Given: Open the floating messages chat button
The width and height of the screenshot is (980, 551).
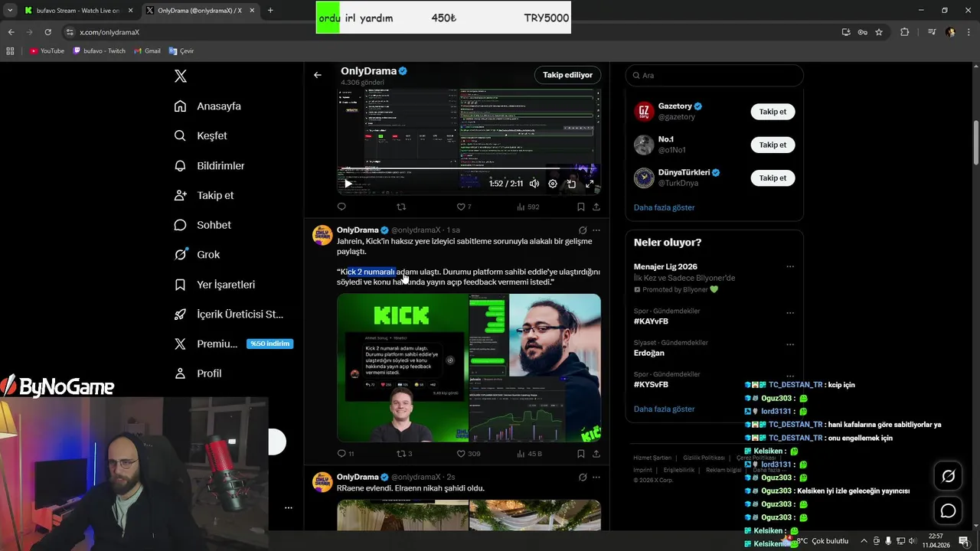Looking at the screenshot, I should [x=948, y=510].
